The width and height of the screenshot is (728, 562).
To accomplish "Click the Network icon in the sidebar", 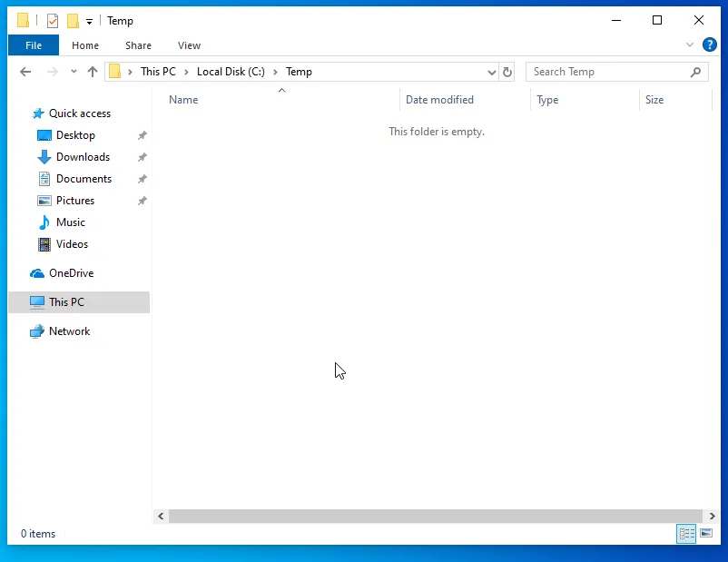I will point(37,331).
